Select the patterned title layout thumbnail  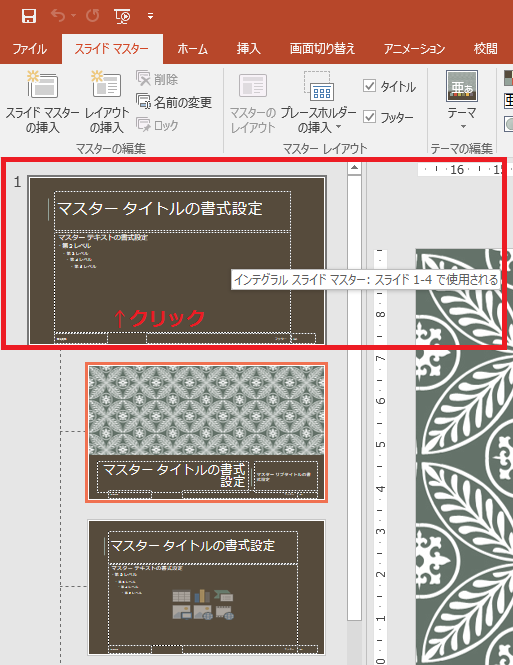pos(206,433)
